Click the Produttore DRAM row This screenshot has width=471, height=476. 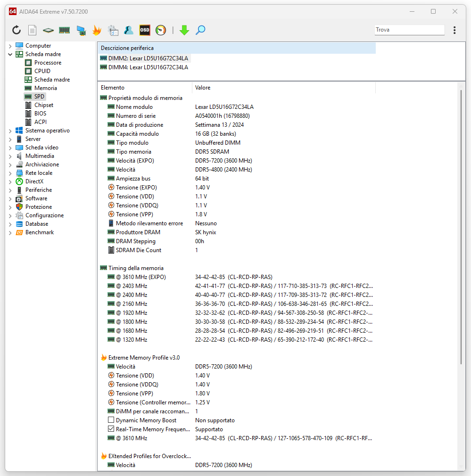pyautogui.click(x=237, y=232)
